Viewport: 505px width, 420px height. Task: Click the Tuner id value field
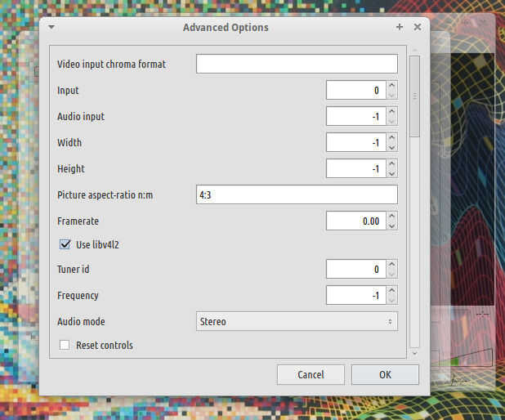(356, 269)
